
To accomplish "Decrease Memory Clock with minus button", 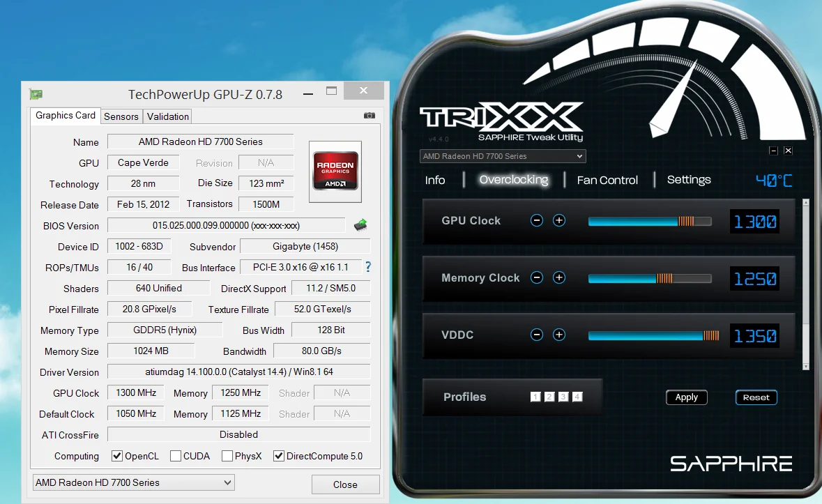I will pos(537,277).
